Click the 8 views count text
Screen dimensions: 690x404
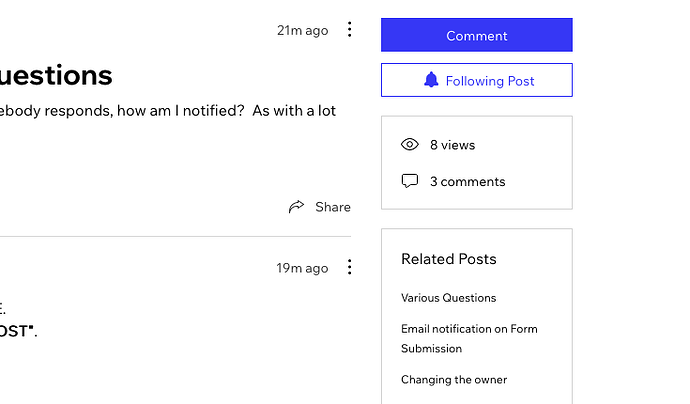pos(452,145)
